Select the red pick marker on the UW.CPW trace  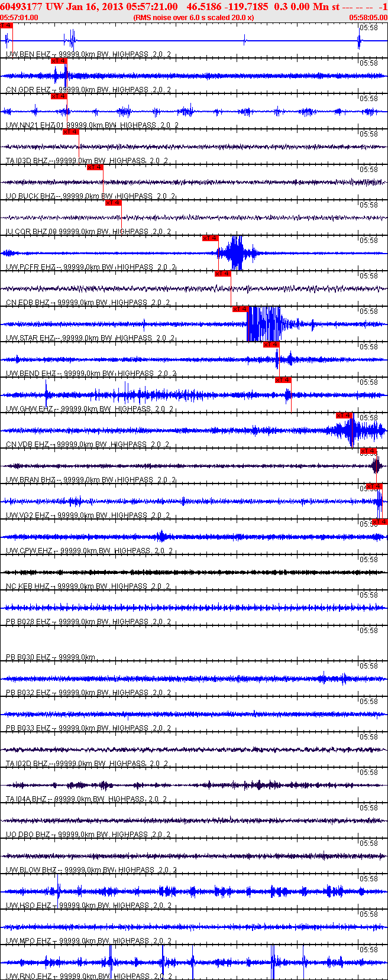click(380, 522)
